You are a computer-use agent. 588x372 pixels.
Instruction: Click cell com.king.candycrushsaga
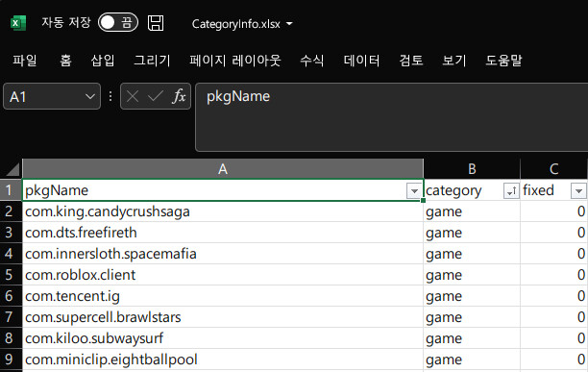(x=223, y=211)
